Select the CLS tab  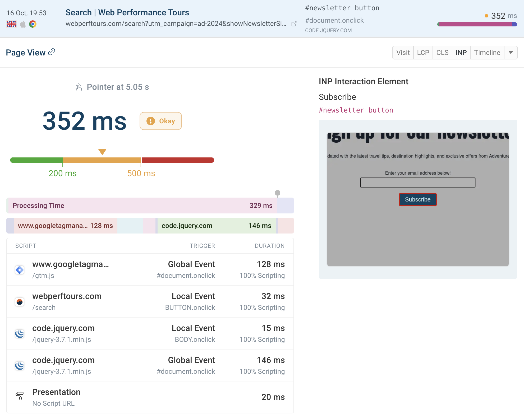coord(442,53)
